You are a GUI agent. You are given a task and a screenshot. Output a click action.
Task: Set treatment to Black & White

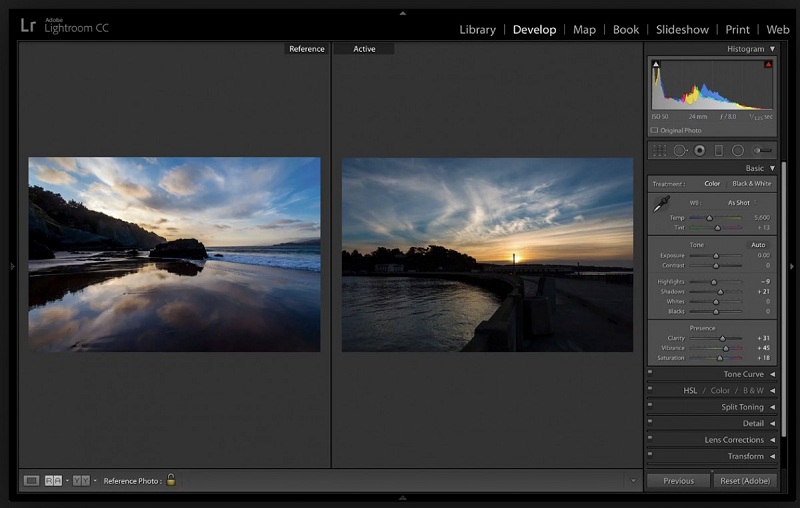pyautogui.click(x=752, y=184)
